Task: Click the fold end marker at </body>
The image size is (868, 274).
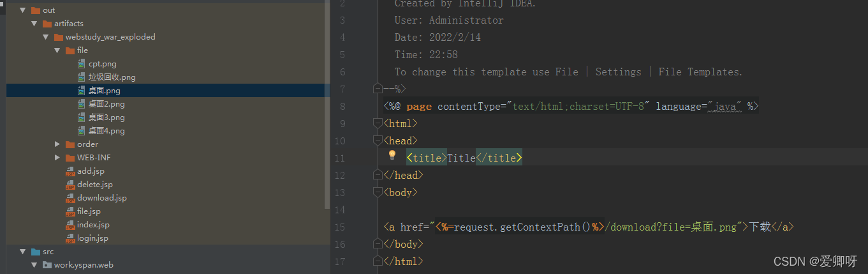Action: tap(378, 245)
